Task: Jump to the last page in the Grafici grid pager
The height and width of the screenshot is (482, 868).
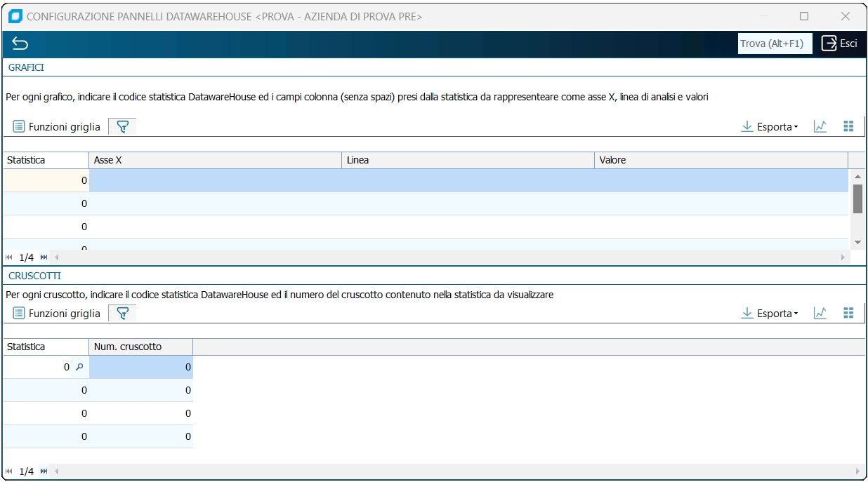Action: point(44,257)
